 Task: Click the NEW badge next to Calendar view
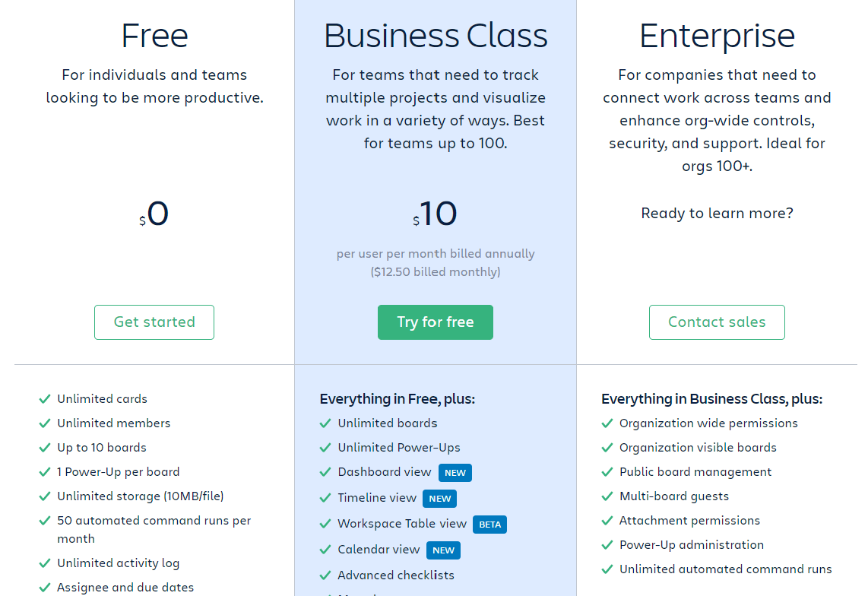(x=443, y=550)
